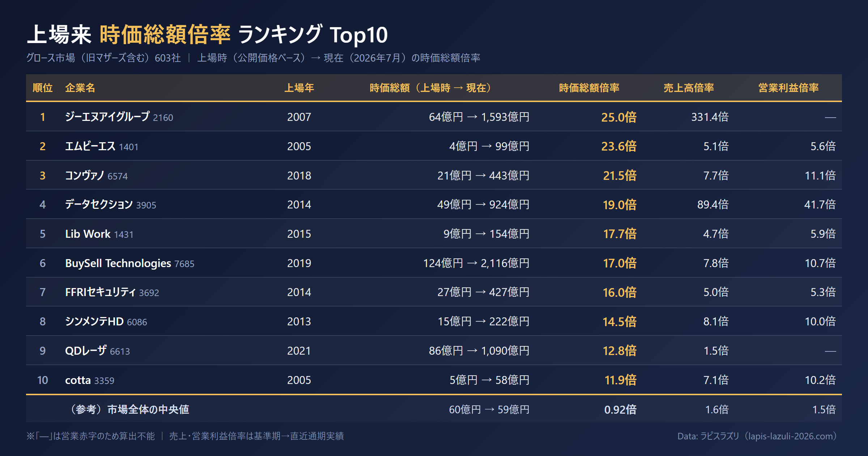Click listing year 2018 for コンヴァノ
Screen dimensions: 868x456
click(x=299, y=176)
